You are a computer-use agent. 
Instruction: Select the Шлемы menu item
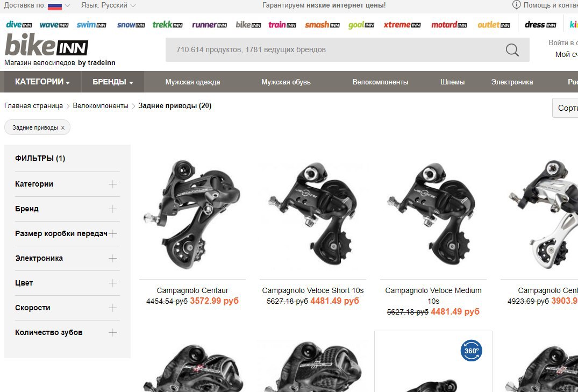[x=452, y=82]
